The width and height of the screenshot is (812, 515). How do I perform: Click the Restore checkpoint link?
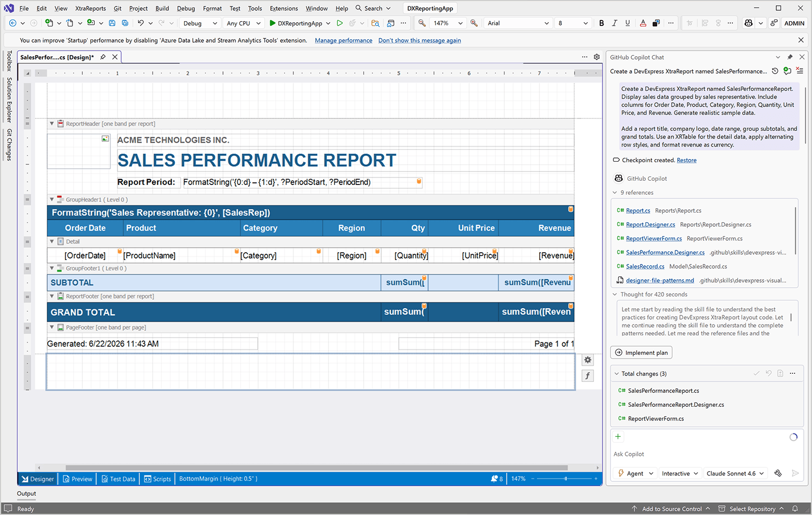click(x=686, y=160)
